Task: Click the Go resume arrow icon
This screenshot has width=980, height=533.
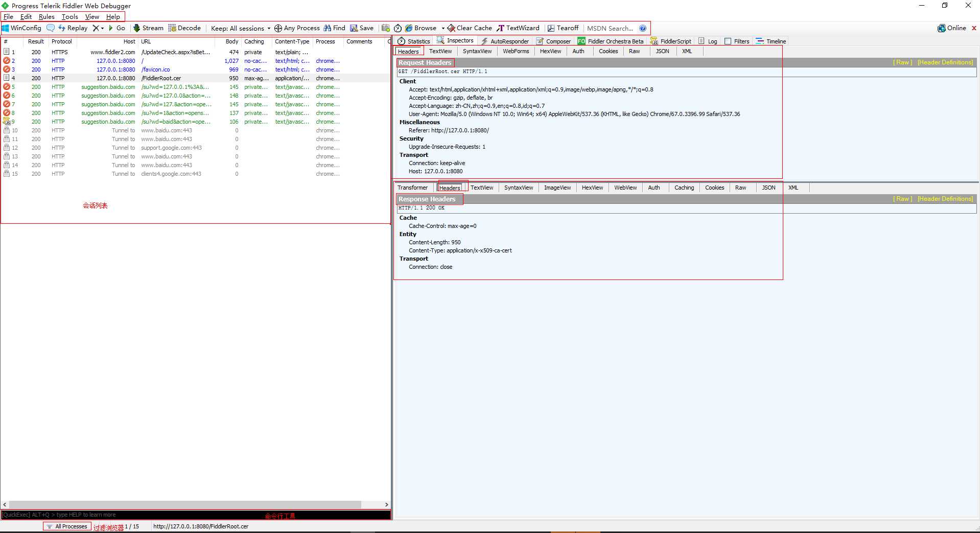Action: pyautogui.click(x=111, y=28)
